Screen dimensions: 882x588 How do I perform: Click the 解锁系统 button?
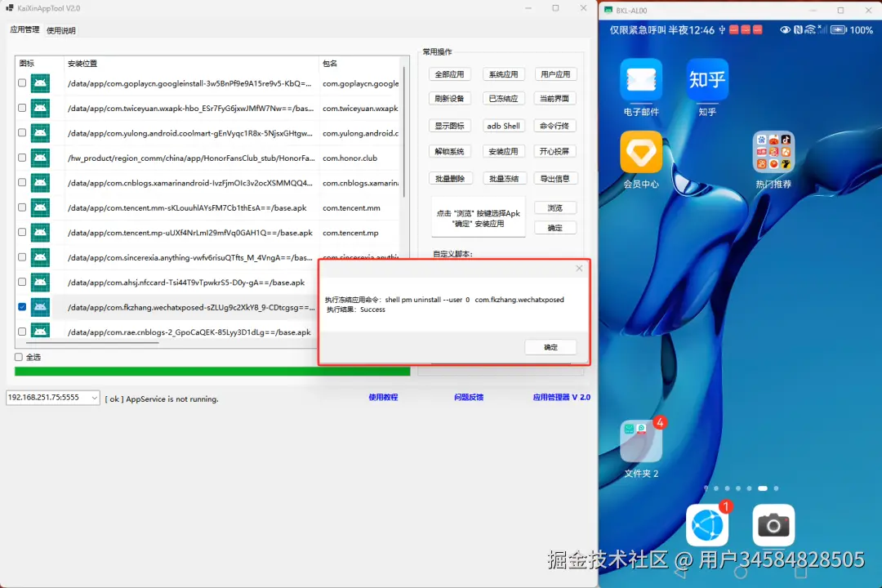click(x=449, y=151)
